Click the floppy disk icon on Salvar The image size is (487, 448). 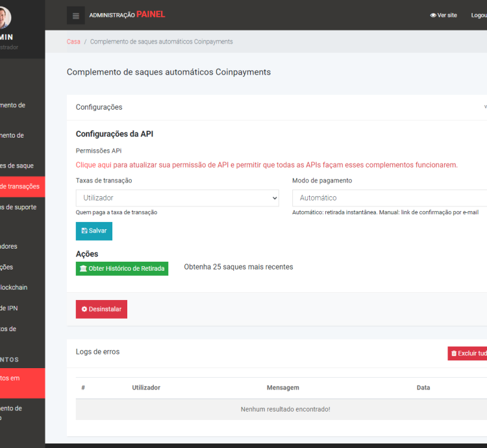click(x=84, y=231)
